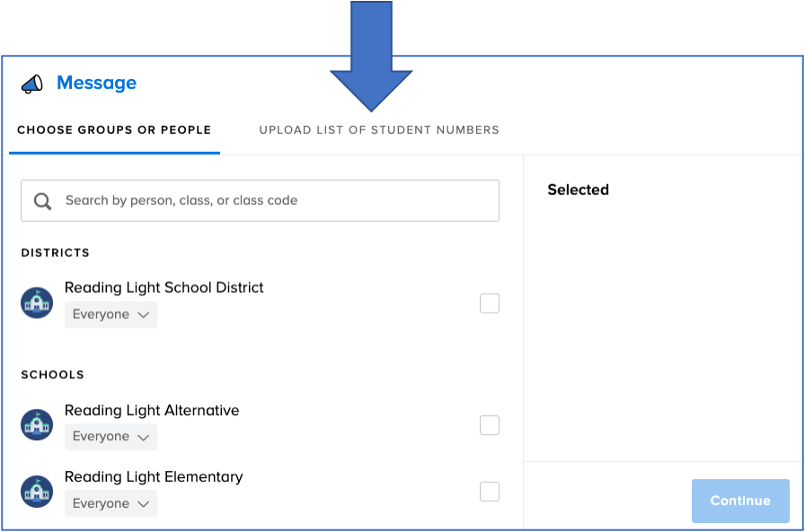Click the Reading Light Elementary name

[154, 476]
